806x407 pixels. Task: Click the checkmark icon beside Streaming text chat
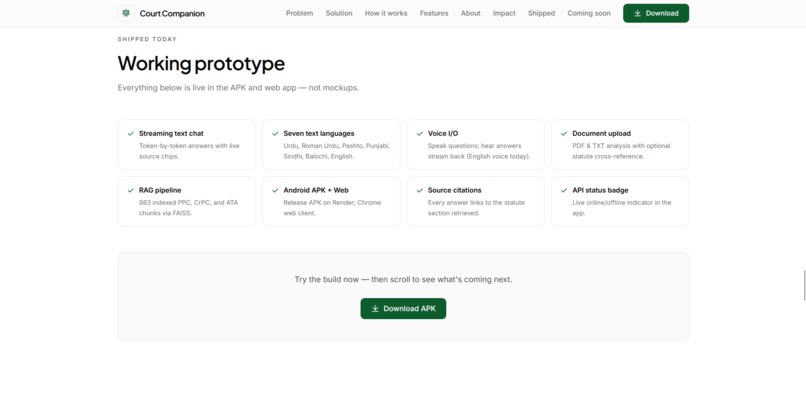[x=131, y=134]
